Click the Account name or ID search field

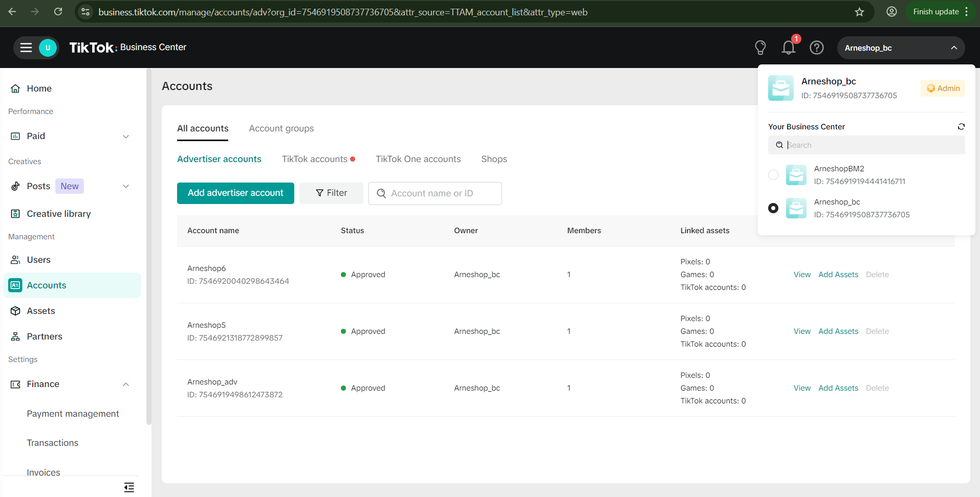440,193
